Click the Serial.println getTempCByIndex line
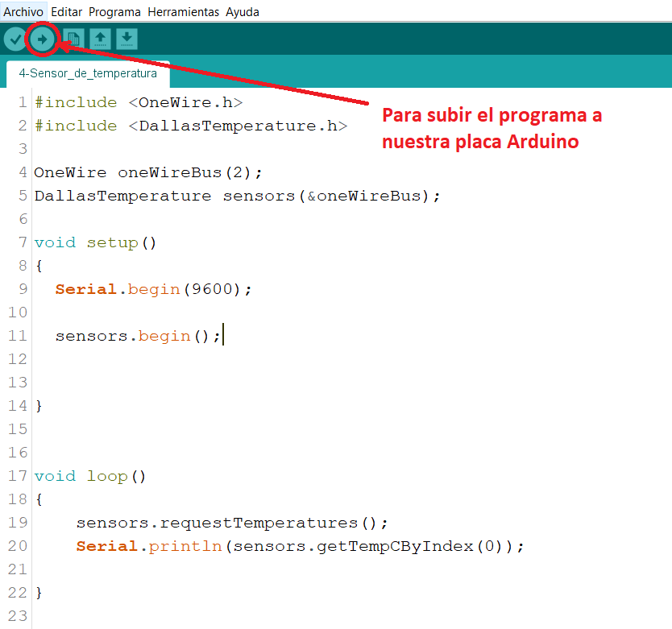The height and width of the screenshot is (629, 672). (x=300, y=547)
